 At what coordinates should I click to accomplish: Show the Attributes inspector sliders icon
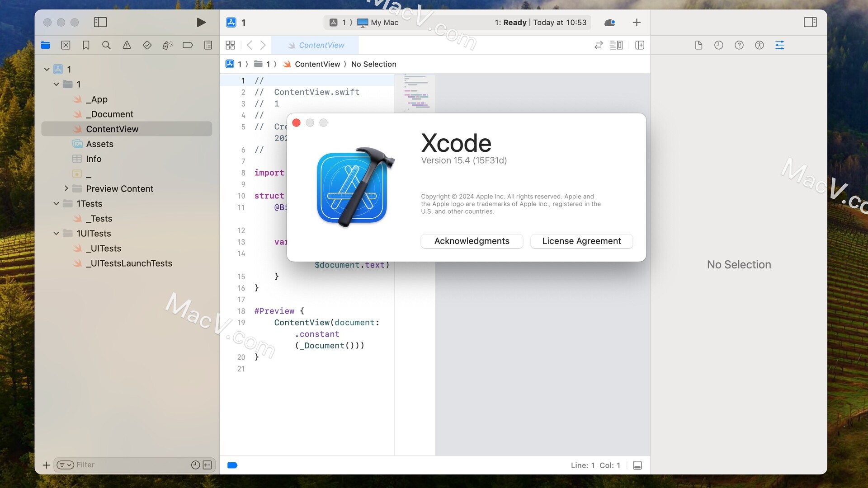pos(780,45)
